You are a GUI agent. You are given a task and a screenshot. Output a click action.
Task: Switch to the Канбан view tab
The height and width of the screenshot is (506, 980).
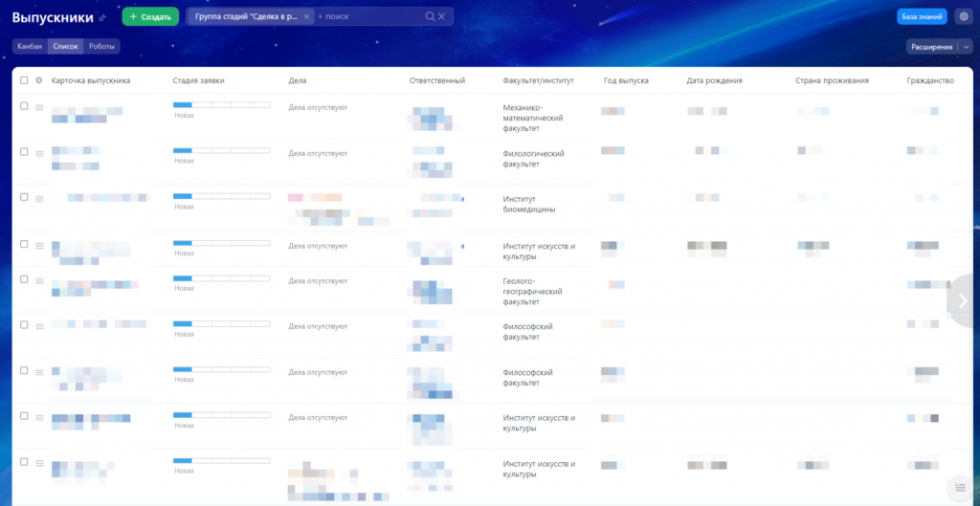click(30, 46)
